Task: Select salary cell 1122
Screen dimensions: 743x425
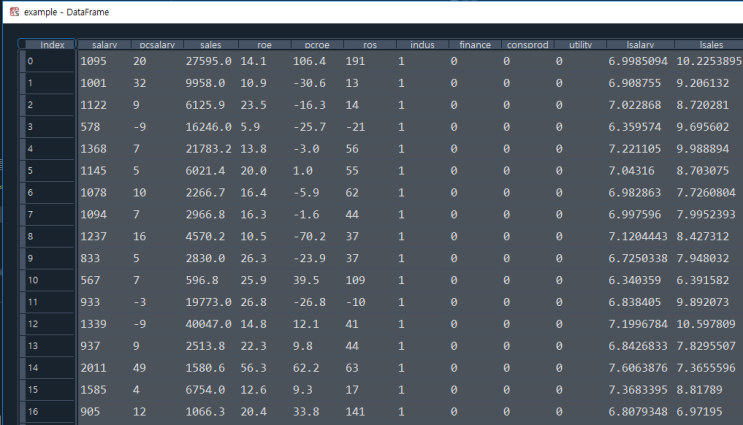Action: 93,105
